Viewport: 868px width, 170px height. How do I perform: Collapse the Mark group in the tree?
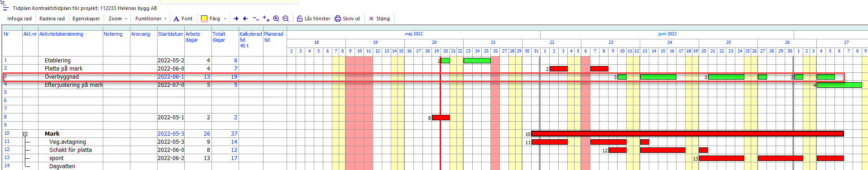tap(25, 134)
